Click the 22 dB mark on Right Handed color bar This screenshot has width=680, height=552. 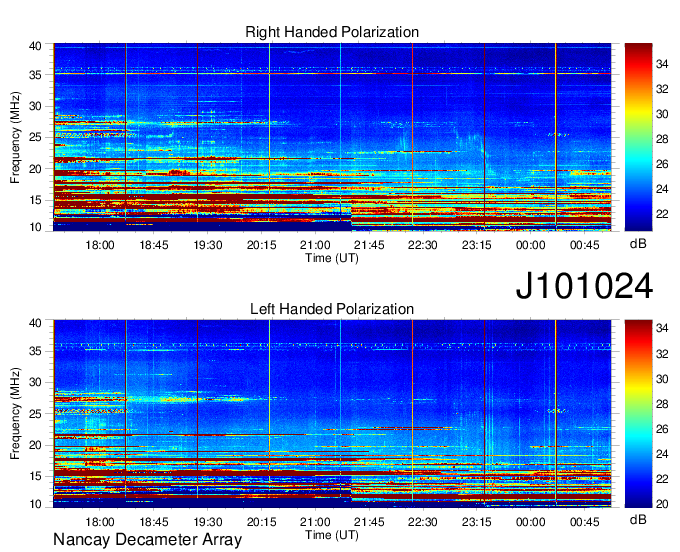[662, 214]
